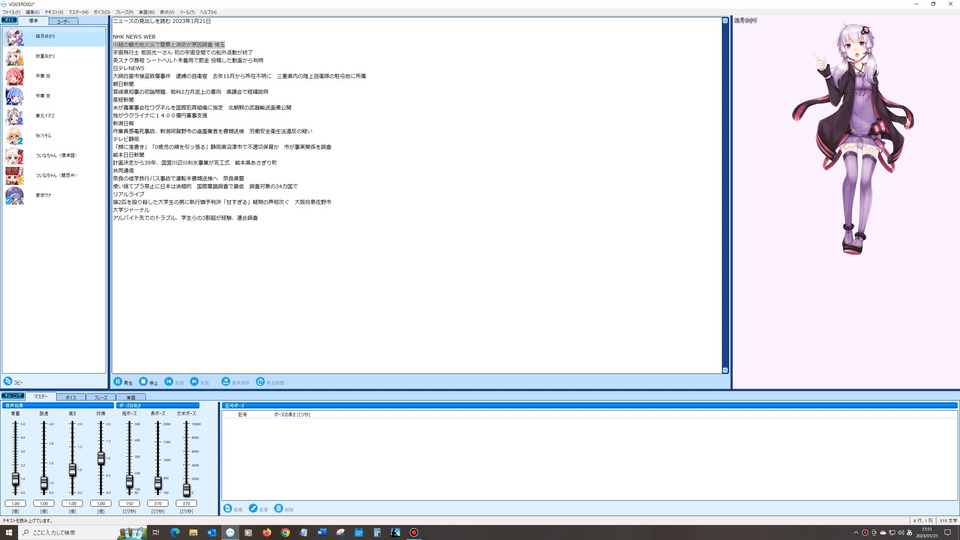Jump to beginning with 先頭 button

169,381
